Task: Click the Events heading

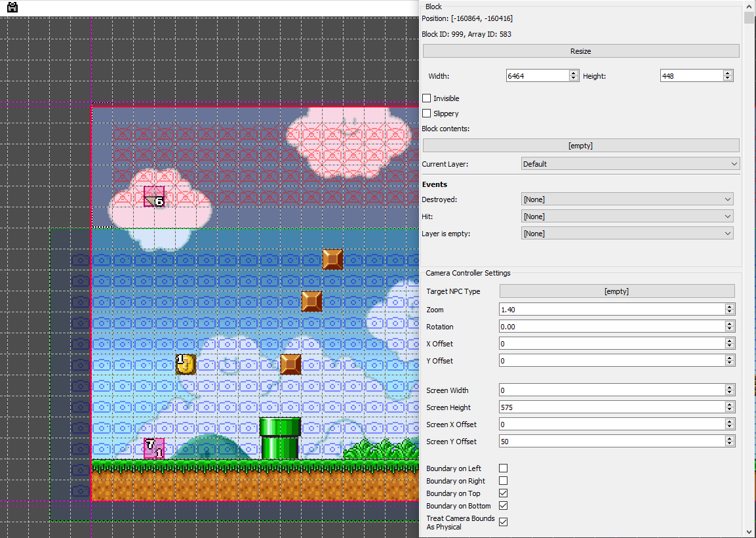Action: coord(435,184)
